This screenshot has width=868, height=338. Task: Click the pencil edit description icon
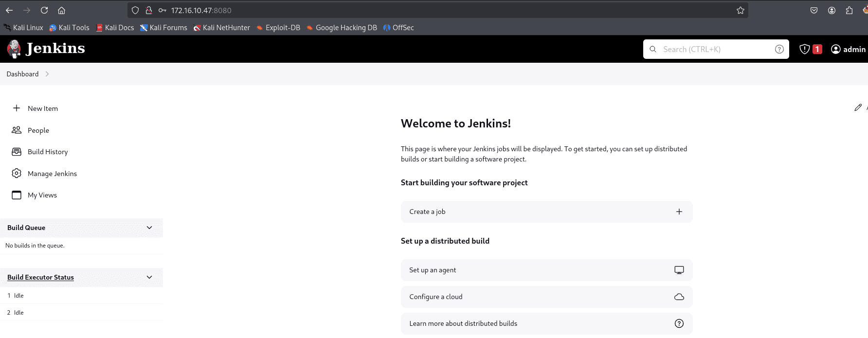[x=858, y=107]
